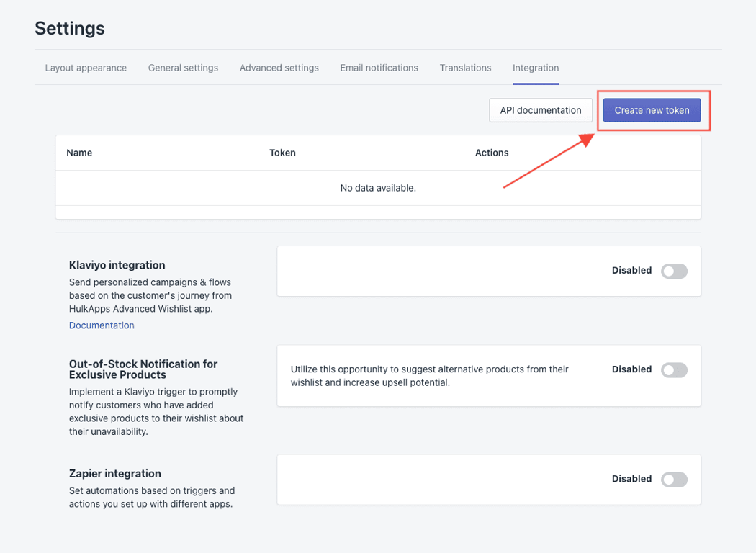Select the Translations tab

click(465, 68)
